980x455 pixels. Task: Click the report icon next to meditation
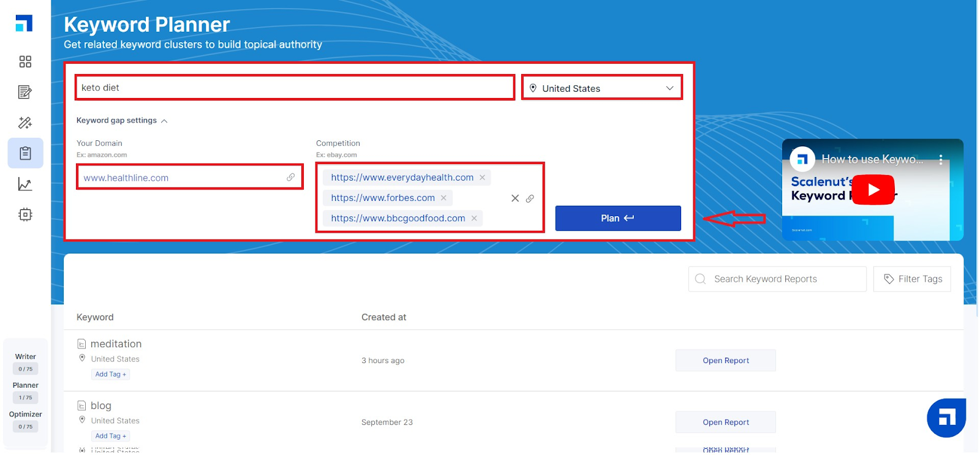pyautogui.click(x=81, y=344)
